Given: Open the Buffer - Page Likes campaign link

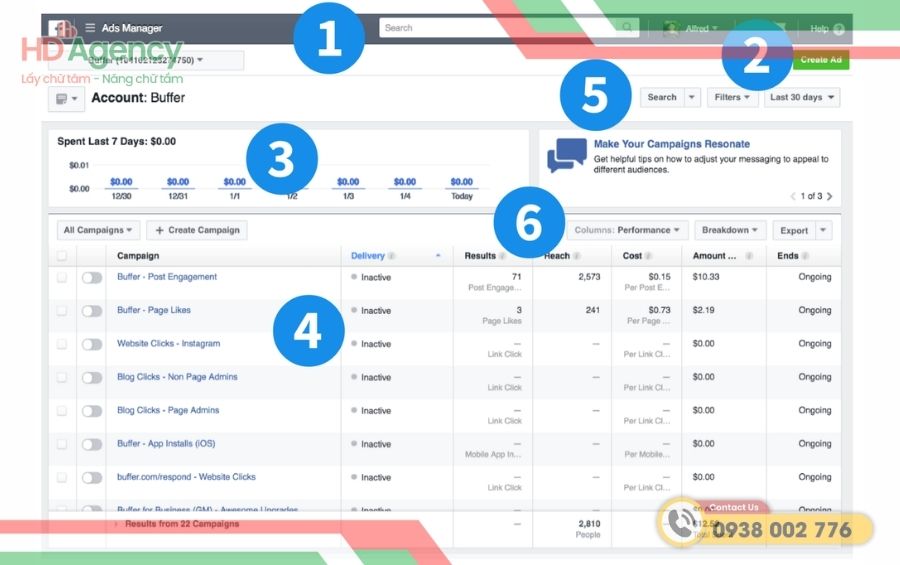Looking at the screenshot, I should pos(154,310).
